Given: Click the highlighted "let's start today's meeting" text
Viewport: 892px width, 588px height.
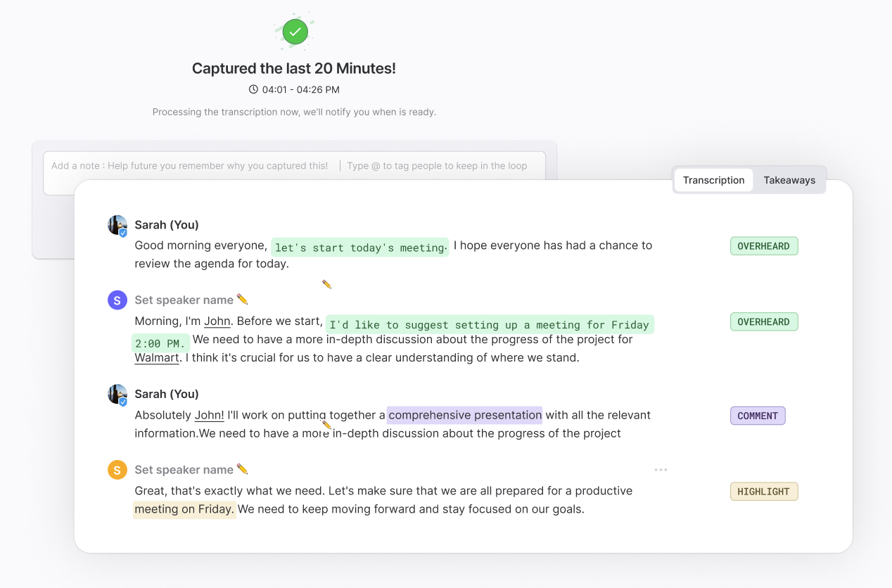Looking at the screenshot, I should click(x=359, y=247).
